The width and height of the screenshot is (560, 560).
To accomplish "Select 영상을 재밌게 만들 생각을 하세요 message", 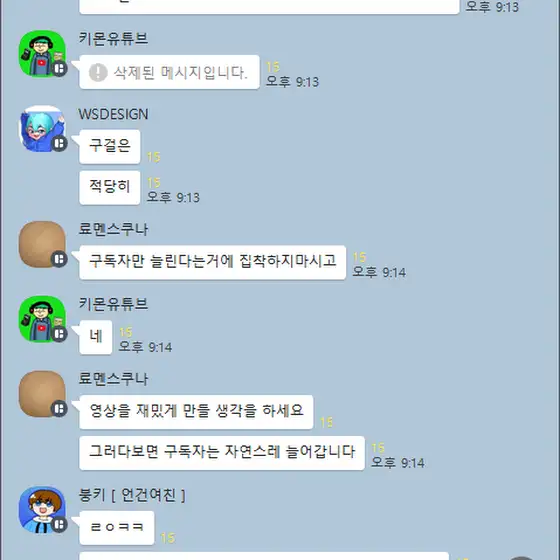I will (x=196, y=412).
